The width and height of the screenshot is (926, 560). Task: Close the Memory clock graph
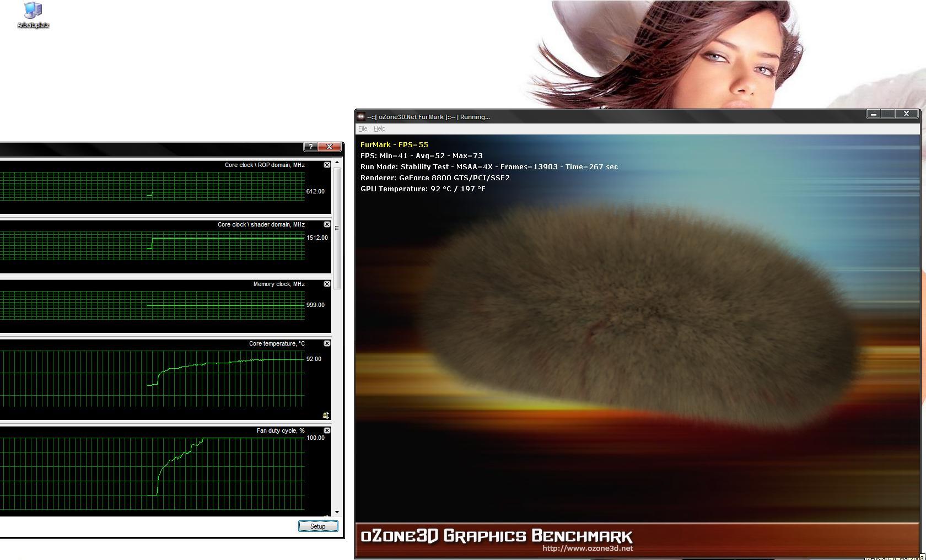pos(327,284)
